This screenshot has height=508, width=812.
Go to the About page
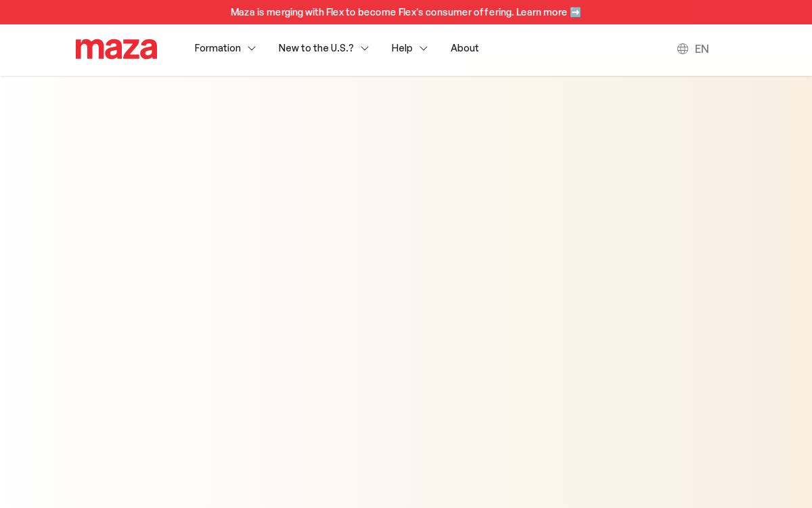465,48
